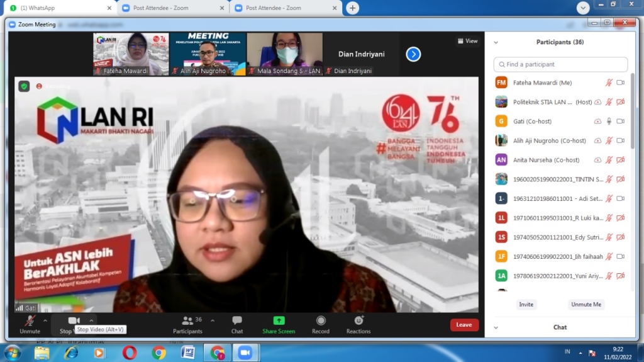Viewport: 644px width, 362px height.
Task: Open a new browser tab
Action: (352, 8)
